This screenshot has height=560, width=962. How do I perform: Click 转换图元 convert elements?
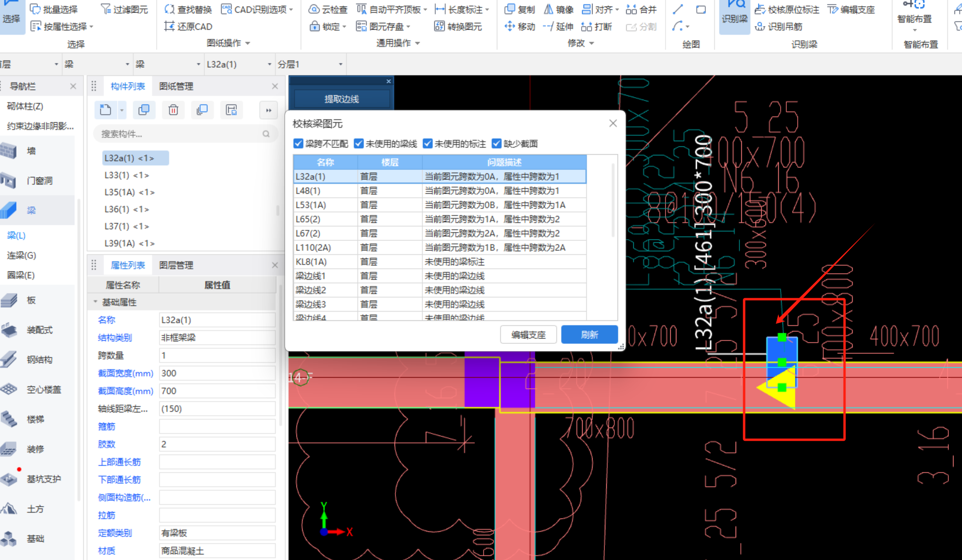tap(458, 27)
